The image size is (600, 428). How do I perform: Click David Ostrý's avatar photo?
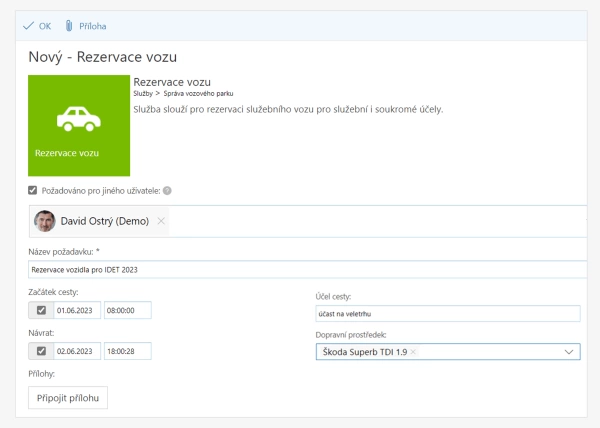(45, 221)
